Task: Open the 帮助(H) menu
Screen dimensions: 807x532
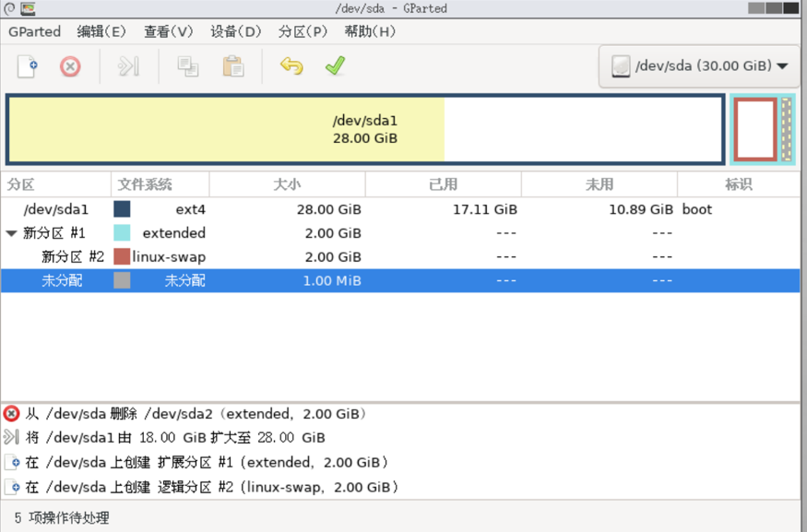Action: [370, 32]
